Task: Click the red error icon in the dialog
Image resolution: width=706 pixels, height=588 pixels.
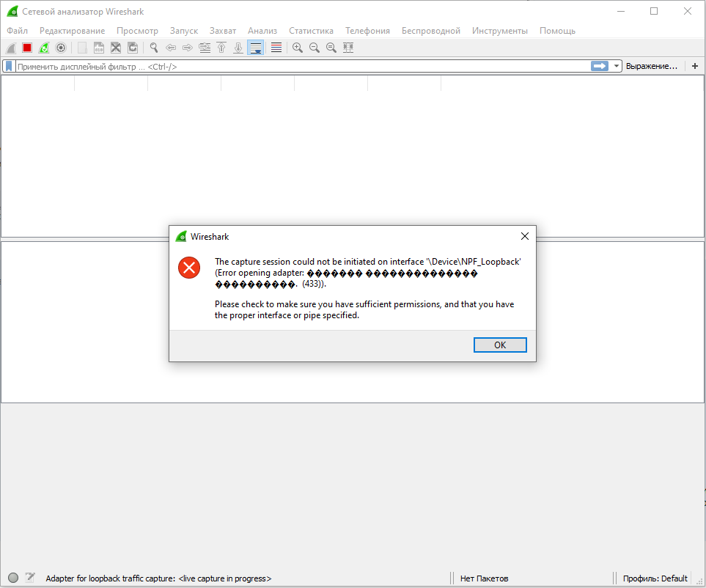Action: click(189, 268)
